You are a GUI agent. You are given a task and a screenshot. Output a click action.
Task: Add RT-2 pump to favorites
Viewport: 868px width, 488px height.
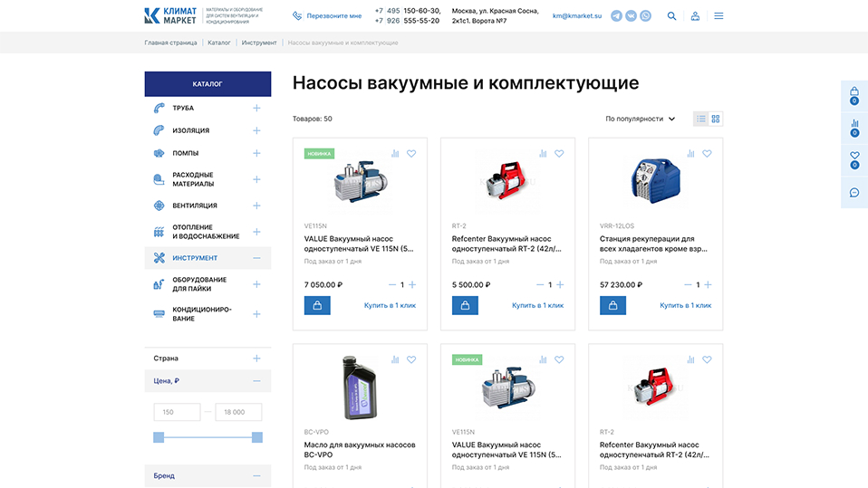559,154
